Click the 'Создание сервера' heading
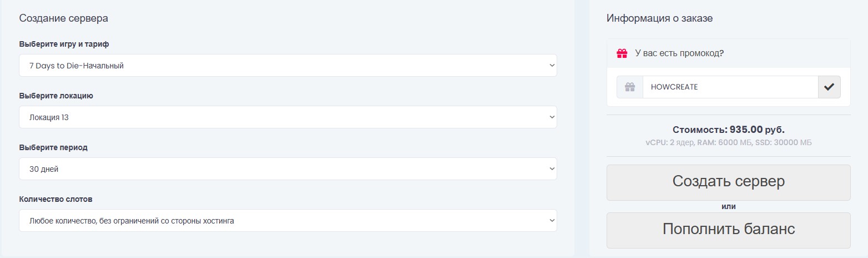Image resolution: width=868 pixels, height=258 pixels. click(63, 18)
